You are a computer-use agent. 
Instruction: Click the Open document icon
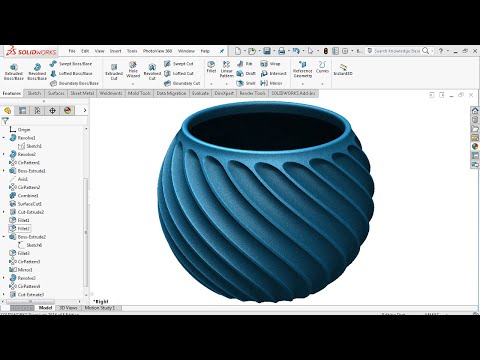[x=252, y=51]
